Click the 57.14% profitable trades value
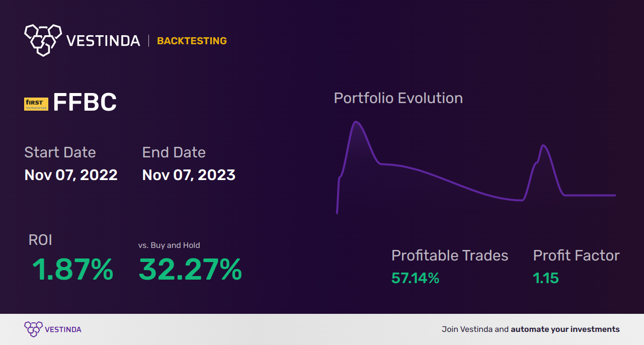 click(x=415, y=278)
